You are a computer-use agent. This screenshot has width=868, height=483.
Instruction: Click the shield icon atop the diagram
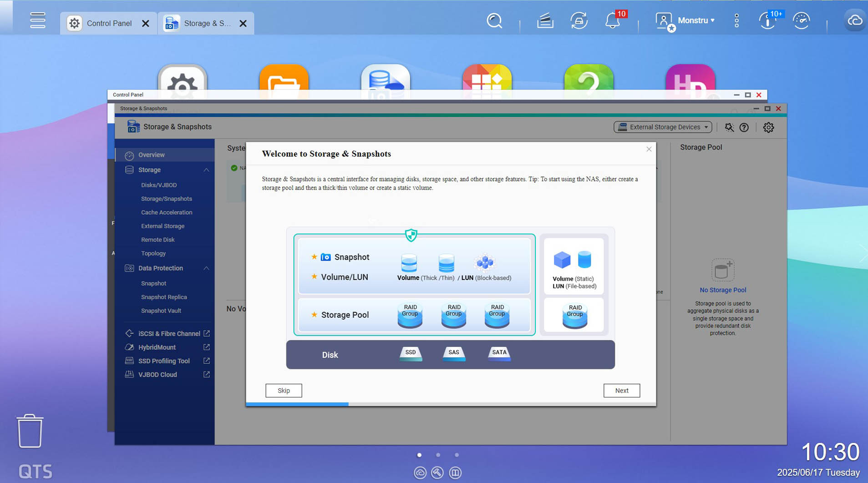pos(411,235)
